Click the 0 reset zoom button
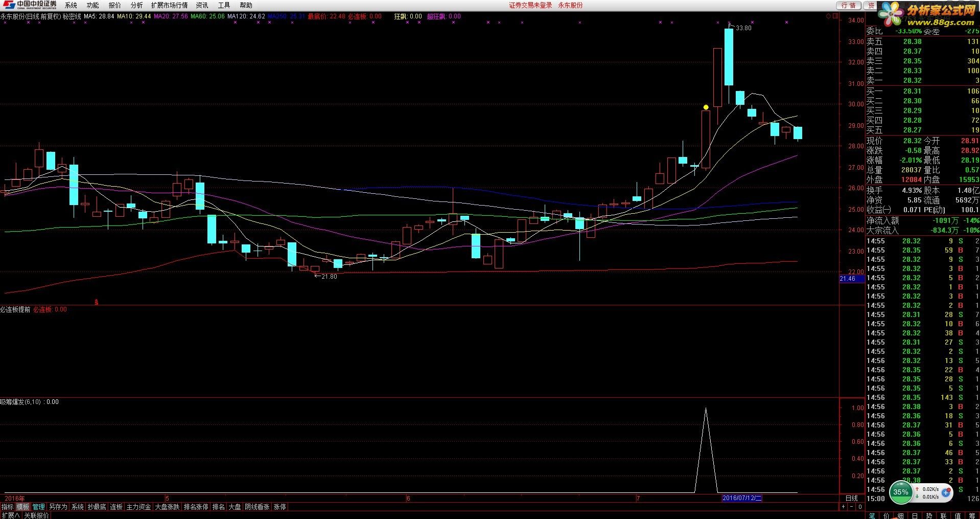This screenshot has width=980, height=519. coord(860,507)
